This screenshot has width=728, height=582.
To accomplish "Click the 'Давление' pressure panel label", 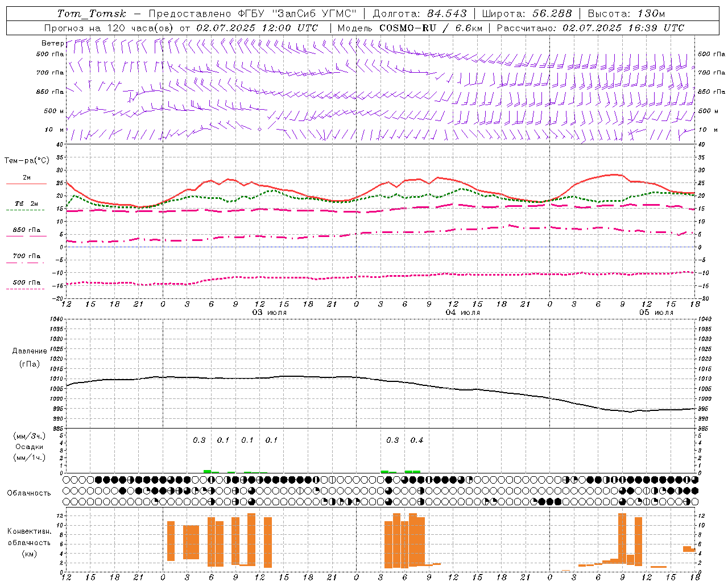I will tap(30, 351).
